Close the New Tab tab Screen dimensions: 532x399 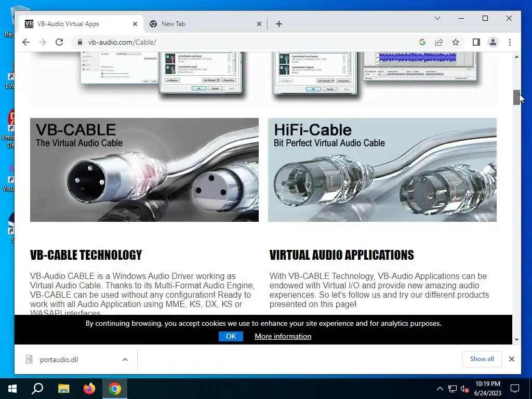(x=259, y=24)
